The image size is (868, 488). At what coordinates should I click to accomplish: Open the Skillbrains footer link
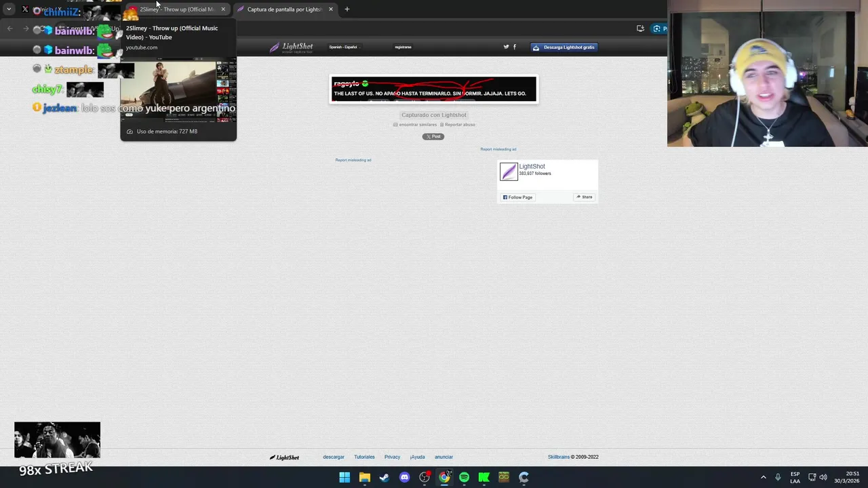pos(559,457)
